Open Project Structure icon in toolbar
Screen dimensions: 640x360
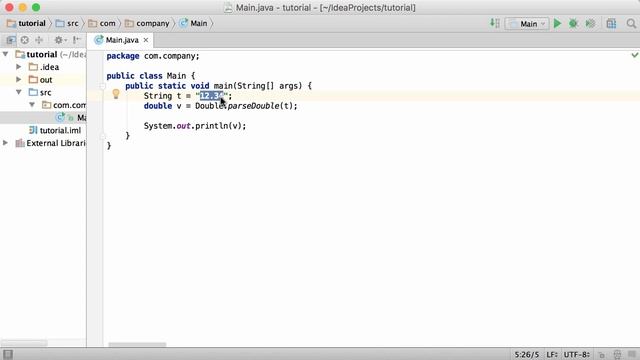611,24
